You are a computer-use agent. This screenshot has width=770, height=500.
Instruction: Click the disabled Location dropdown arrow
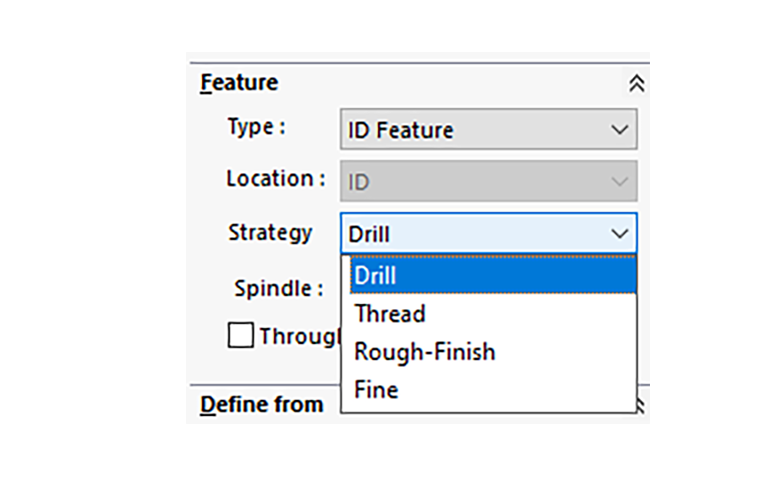[x=620, y=182]
